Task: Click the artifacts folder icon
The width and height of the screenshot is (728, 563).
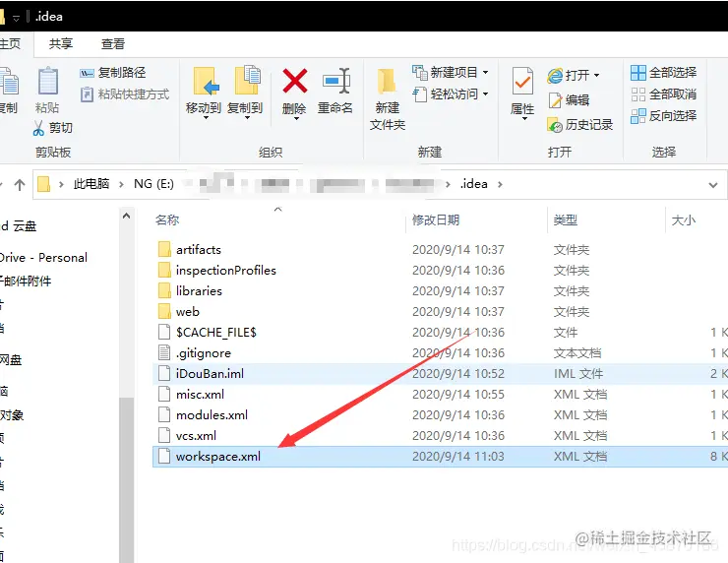Action: (164, 249)
